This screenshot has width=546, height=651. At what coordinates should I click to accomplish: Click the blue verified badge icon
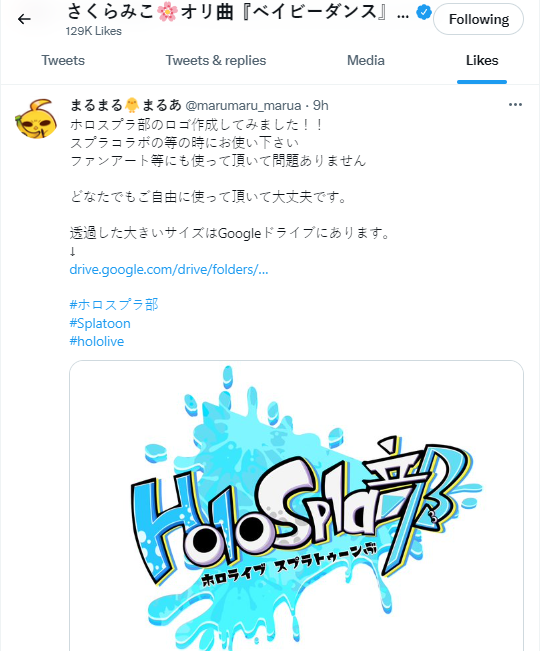click(424, 12)
